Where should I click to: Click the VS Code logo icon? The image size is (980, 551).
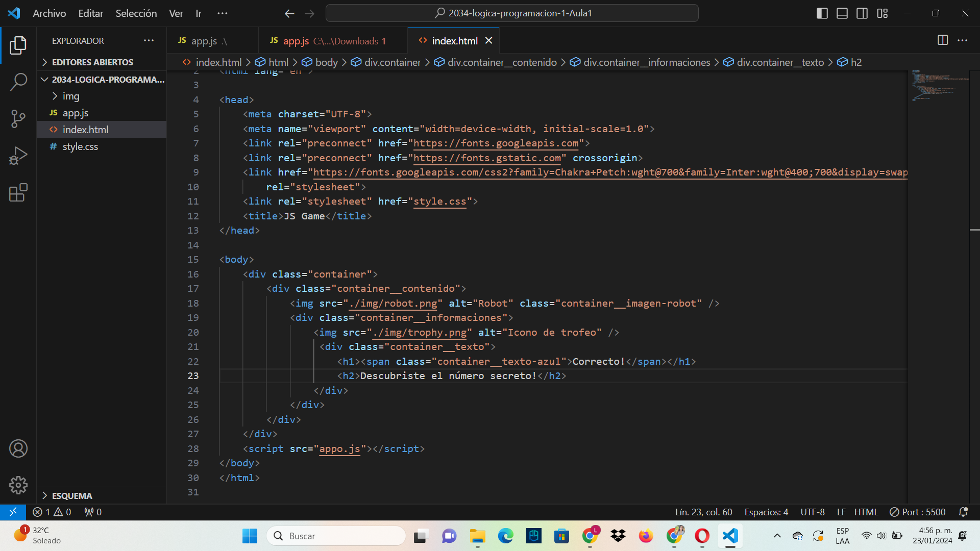(x=14, y=13)
